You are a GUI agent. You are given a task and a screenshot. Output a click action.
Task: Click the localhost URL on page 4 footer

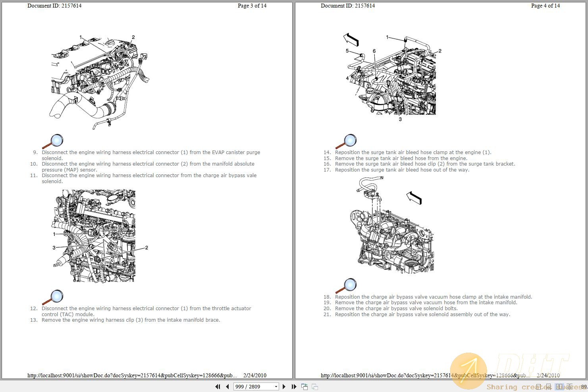pos(425,375)
